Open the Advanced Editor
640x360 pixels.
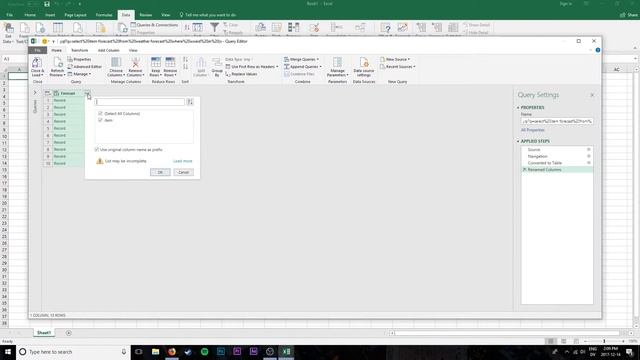tap(84, 67)
